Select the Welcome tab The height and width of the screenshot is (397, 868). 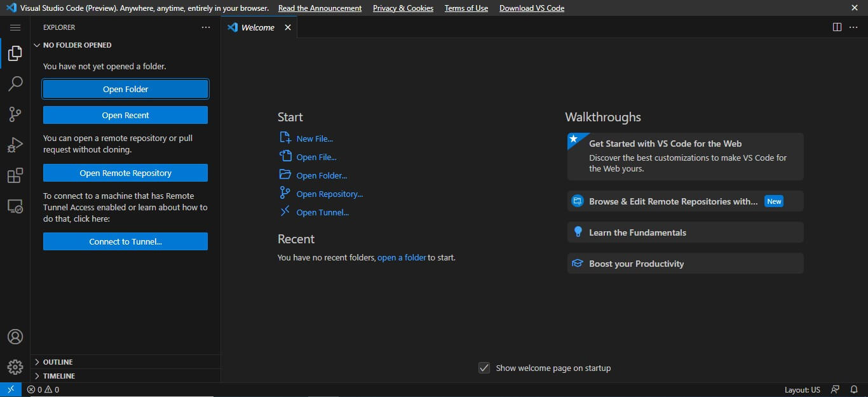(257, 27)
